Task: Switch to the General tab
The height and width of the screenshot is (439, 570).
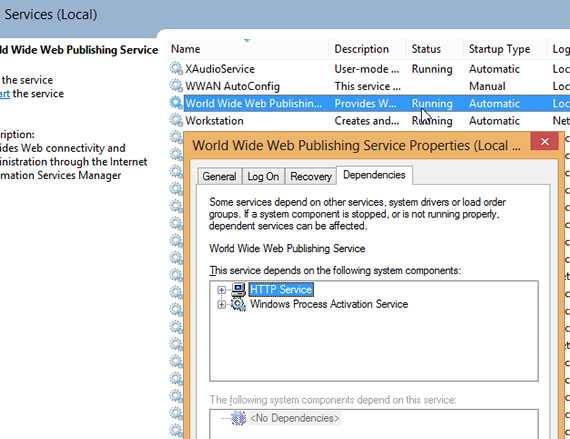Action: pyautogui.click(x=219, y=176)
